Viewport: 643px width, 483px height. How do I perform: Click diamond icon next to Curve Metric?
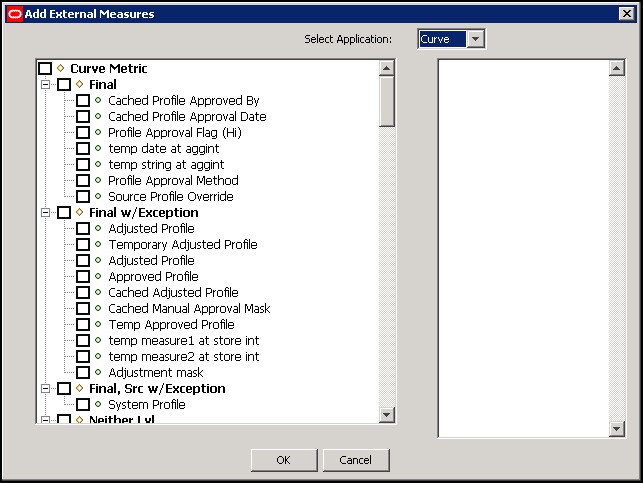[x=61, y=68]
